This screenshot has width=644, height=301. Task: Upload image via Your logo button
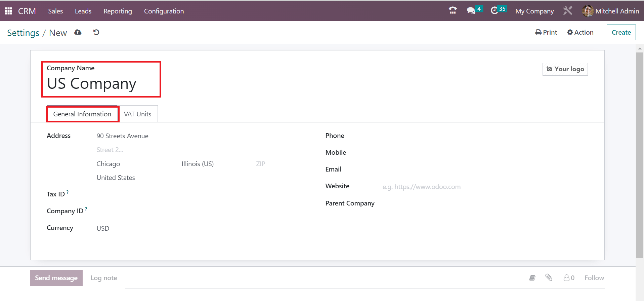pos(565,69)
